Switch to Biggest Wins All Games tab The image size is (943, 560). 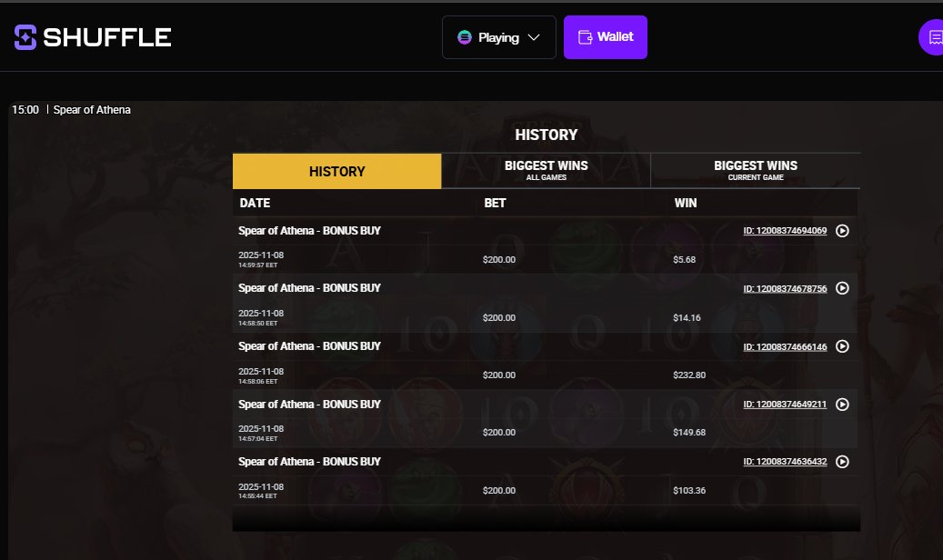point(547,170)
